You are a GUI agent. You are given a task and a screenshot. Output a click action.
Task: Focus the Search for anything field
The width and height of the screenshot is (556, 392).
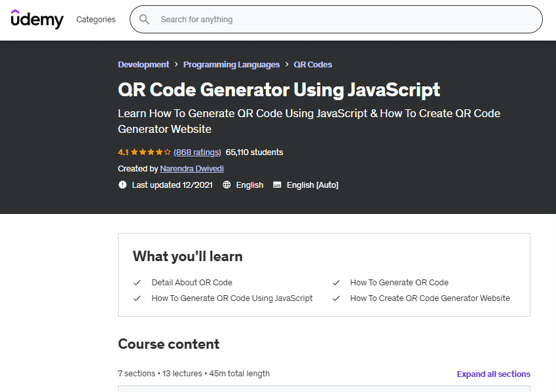[x=341, y=20]
